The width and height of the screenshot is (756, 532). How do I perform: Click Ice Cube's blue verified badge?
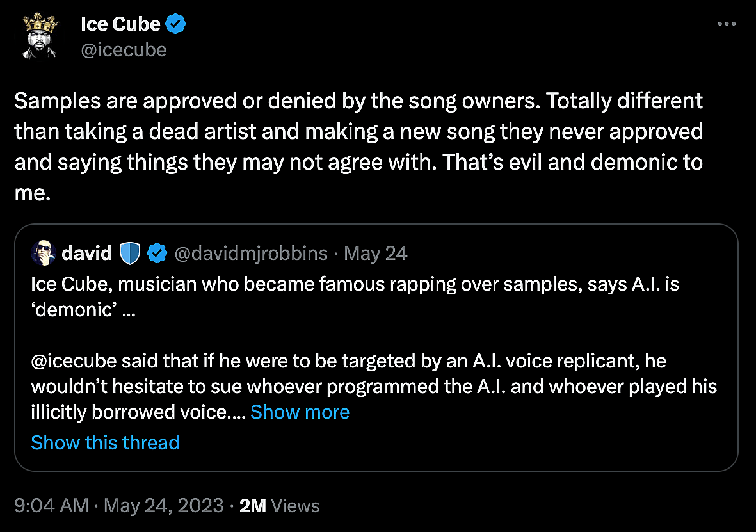pyautogui.click(x=176, y=25)
